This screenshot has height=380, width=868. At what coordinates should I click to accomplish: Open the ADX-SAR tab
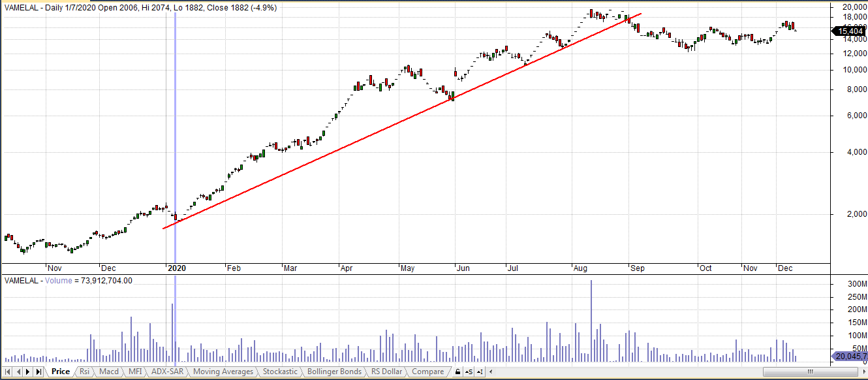click(x=166, y=372)
